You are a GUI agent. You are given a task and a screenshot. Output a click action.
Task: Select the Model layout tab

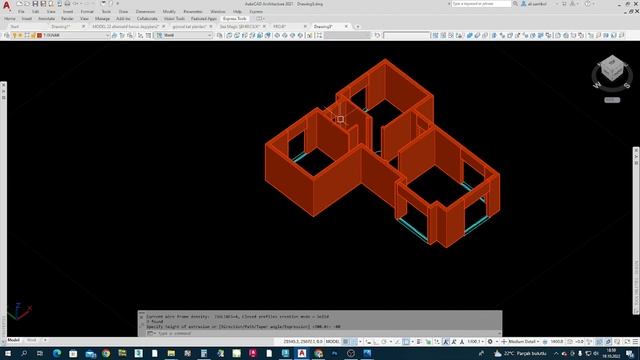point(13,340)
